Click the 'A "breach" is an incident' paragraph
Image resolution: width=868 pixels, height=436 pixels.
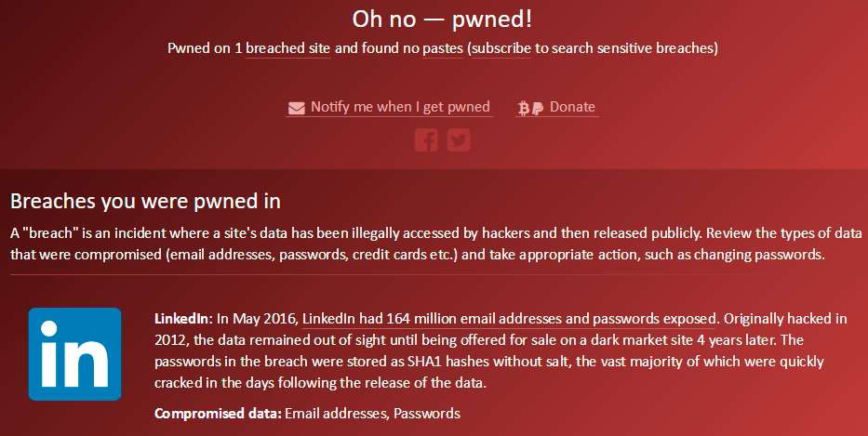coord(435,244)
